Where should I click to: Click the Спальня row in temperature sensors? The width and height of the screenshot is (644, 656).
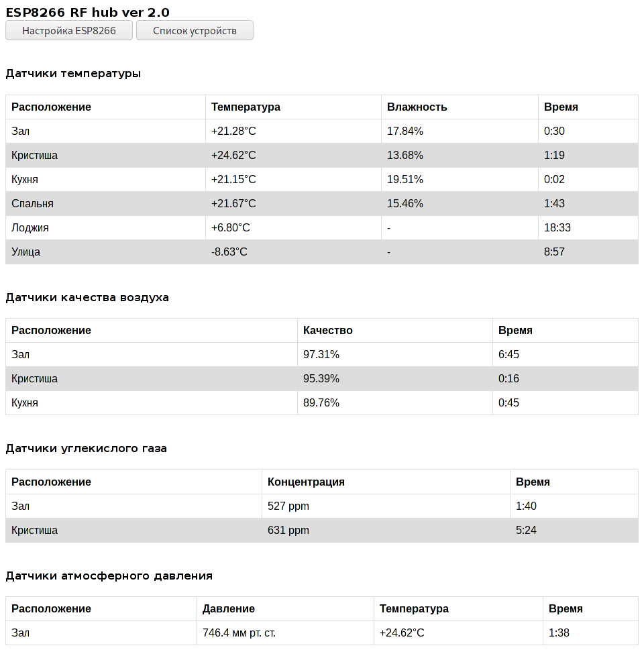(322, 204)
